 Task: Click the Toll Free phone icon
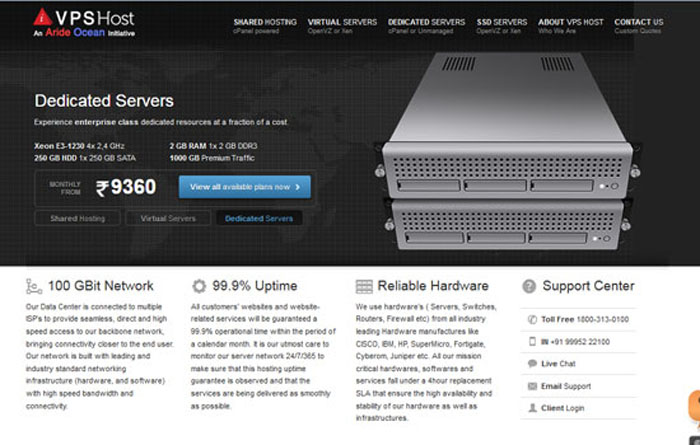click(532, 319)
